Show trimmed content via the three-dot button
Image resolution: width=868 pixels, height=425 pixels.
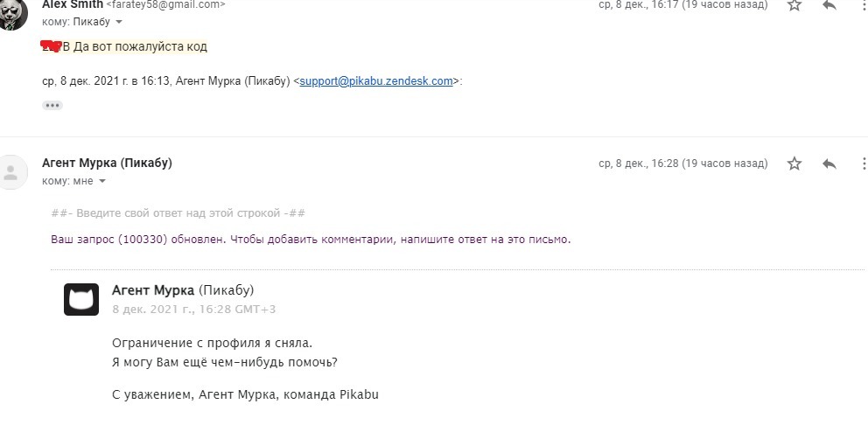(x=52, y=105)
